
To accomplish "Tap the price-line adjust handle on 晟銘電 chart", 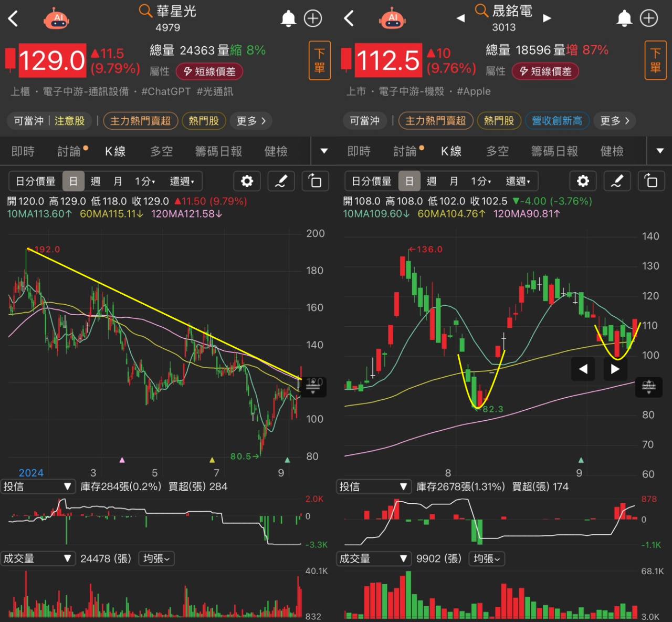I will click(x=649, y=387).
